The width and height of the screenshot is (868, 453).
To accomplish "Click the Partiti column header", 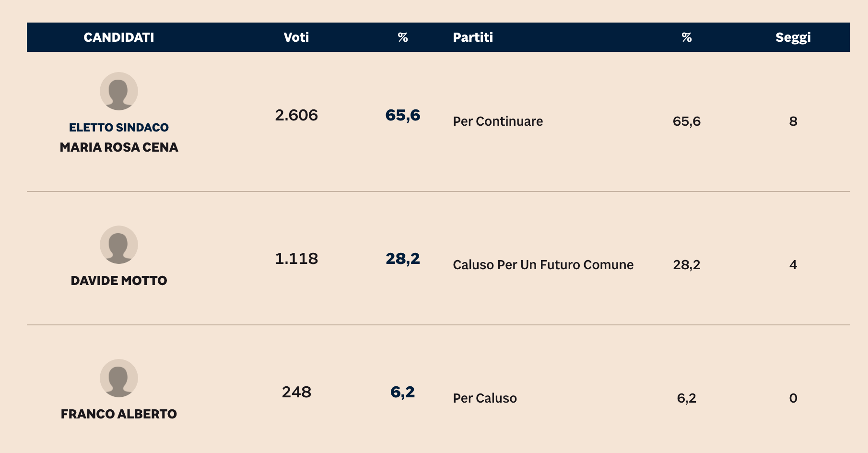I will pyautogui.click(x=473, y=37).
